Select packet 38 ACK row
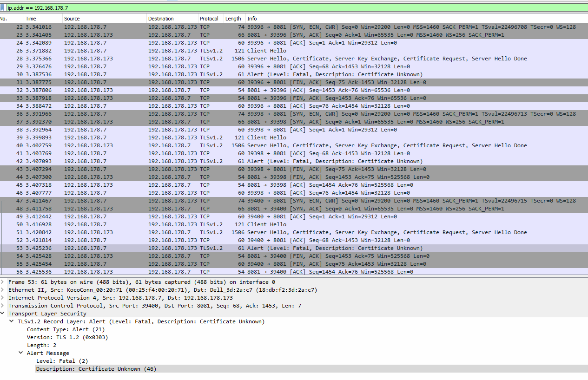Viewport: 588px width, 380px height. point(294,130)
